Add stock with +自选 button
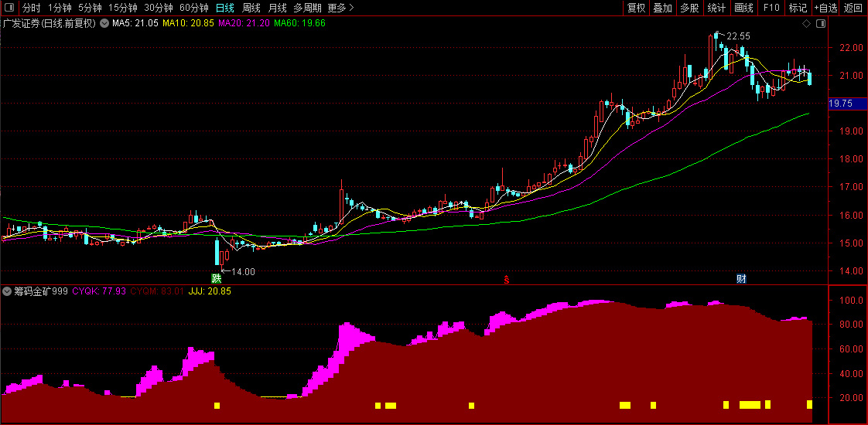 (826, 8)
